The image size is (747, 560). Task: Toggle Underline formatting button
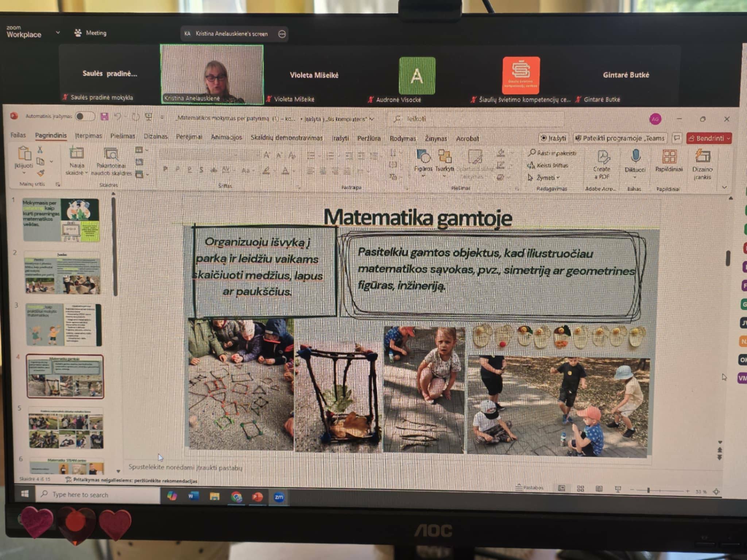click(189, 170)
